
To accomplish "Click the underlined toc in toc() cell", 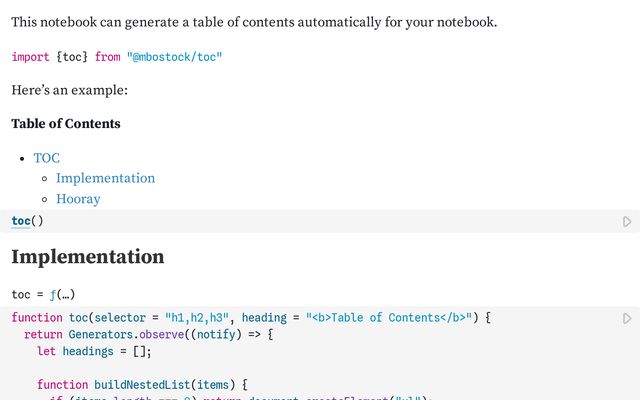I will [21, 221].
